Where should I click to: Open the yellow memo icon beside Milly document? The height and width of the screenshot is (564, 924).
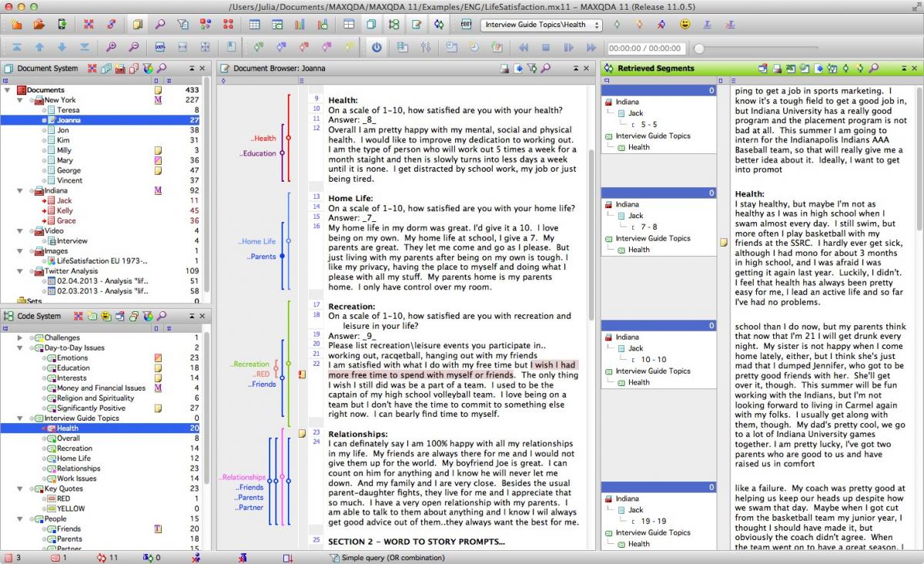158,150
